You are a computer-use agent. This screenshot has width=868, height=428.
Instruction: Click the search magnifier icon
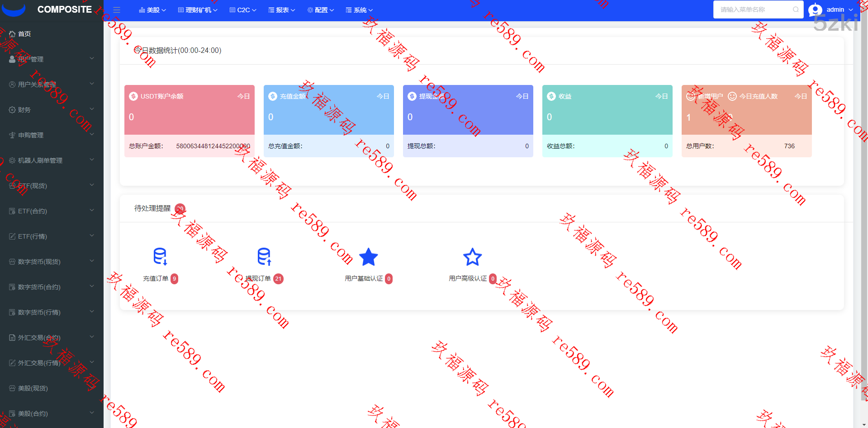point(796,9)
